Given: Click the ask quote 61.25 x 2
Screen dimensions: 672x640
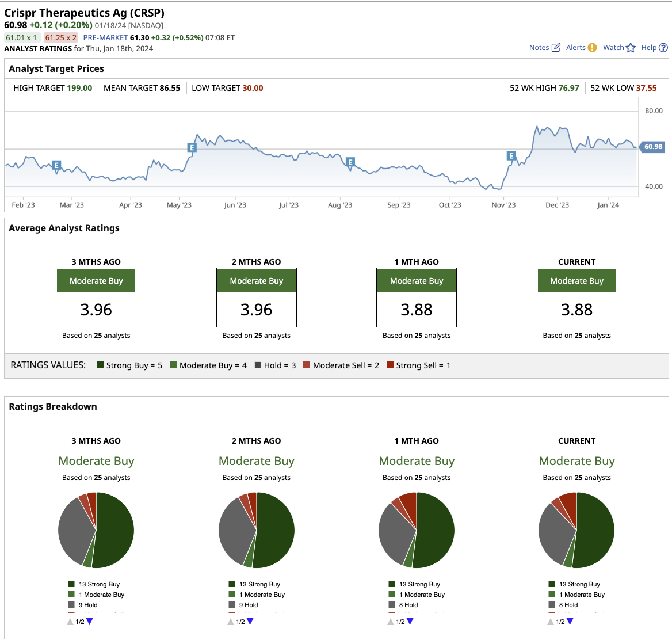Looking at the screenshot, I should point(61,38).
